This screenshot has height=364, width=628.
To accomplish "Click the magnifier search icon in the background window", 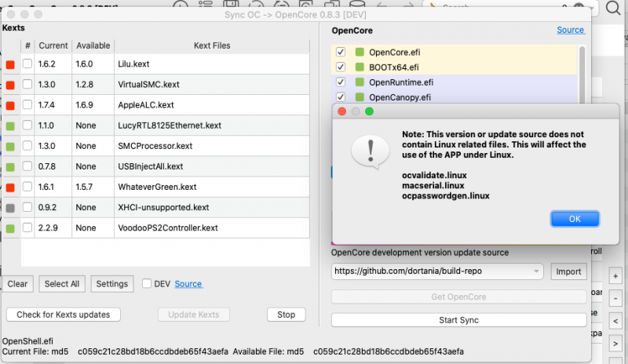I will pos(612,9).
